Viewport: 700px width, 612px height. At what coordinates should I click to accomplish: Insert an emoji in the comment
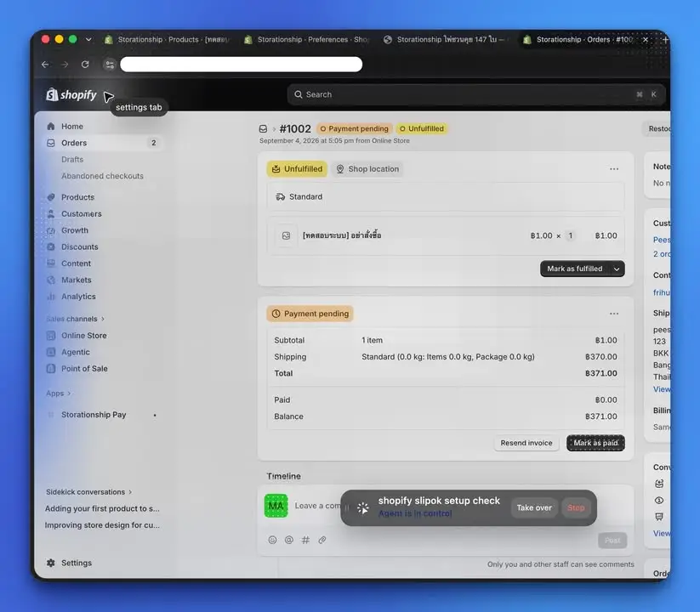point(272,541)
